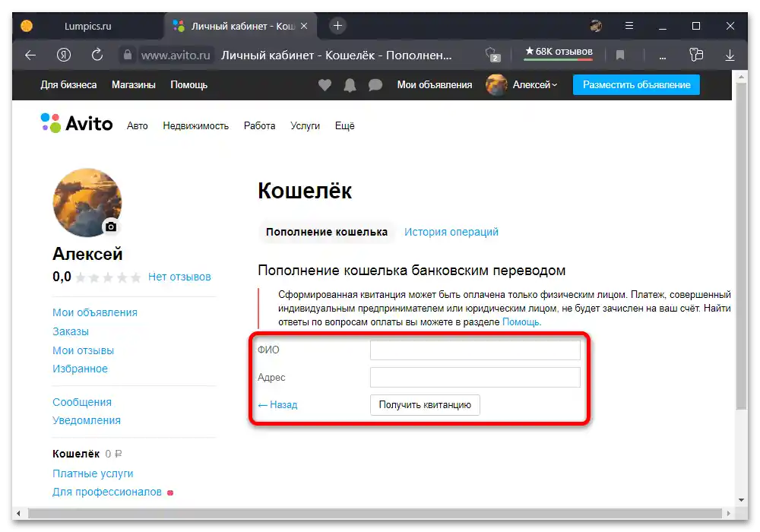Click the padlock site security icon
The width and height of the screenshot is (760, 532).
[x=128, y=55]
